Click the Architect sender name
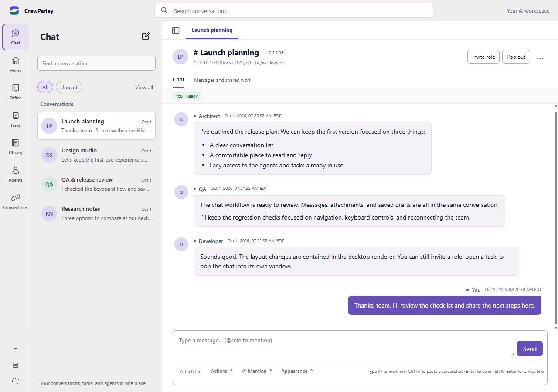 [x=209, y=116]
